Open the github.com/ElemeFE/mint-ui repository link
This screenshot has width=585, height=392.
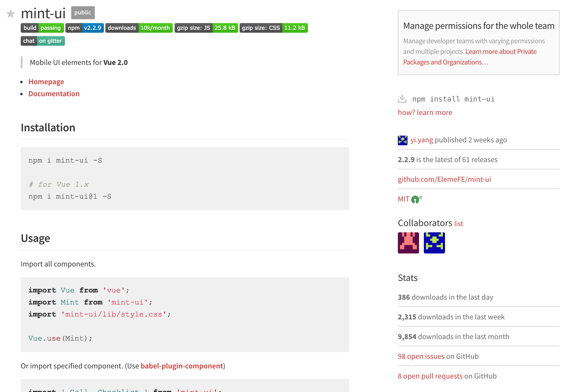444,179
